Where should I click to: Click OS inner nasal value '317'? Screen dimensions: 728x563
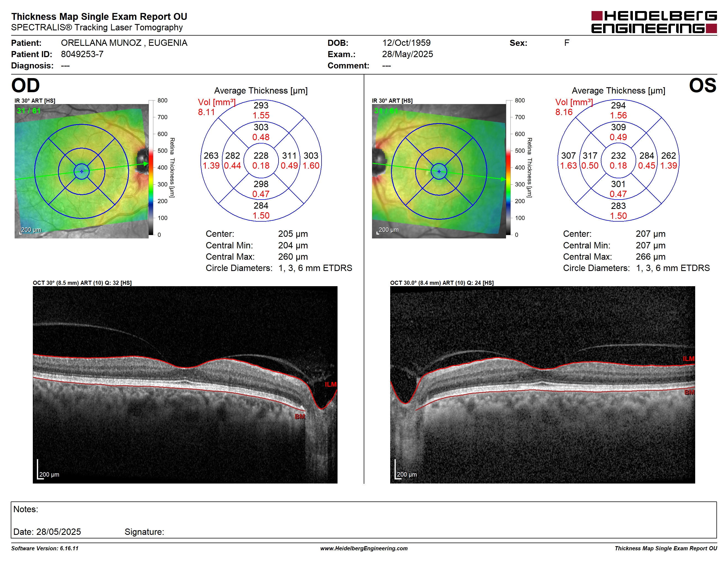(590, 155)
